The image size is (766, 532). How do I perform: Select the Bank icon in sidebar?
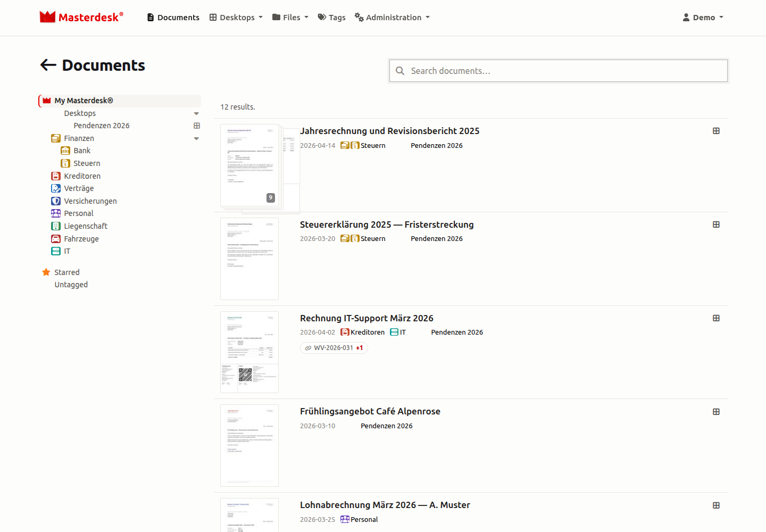point(65,151)
